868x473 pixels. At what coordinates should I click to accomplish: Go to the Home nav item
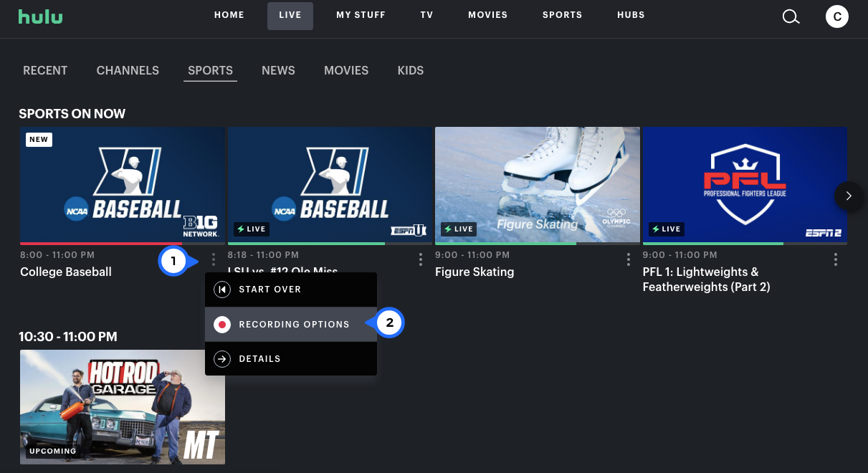coord(229,15)
